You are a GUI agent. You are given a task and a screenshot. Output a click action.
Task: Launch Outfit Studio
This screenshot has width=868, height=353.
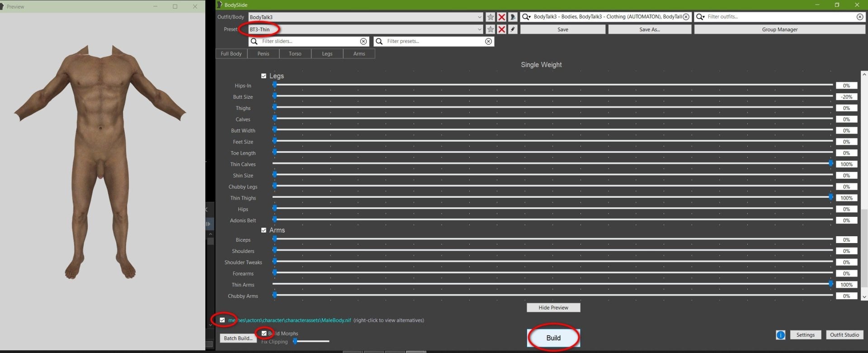click(x=844, y=335)
